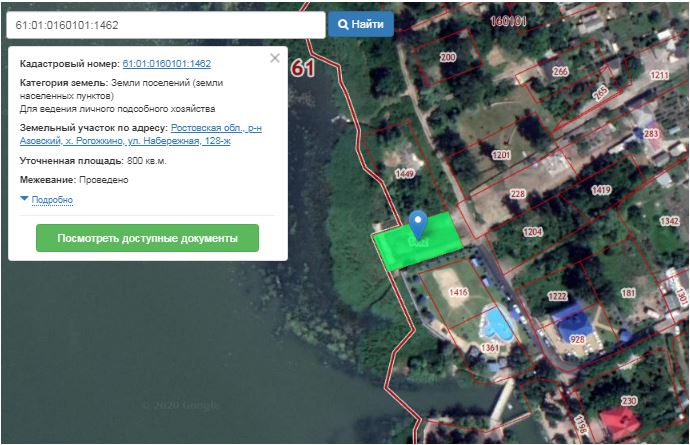This screenshot has width=690, height=445.
Task: Select parcel 1204 on the map
Action: pos(532,231)
